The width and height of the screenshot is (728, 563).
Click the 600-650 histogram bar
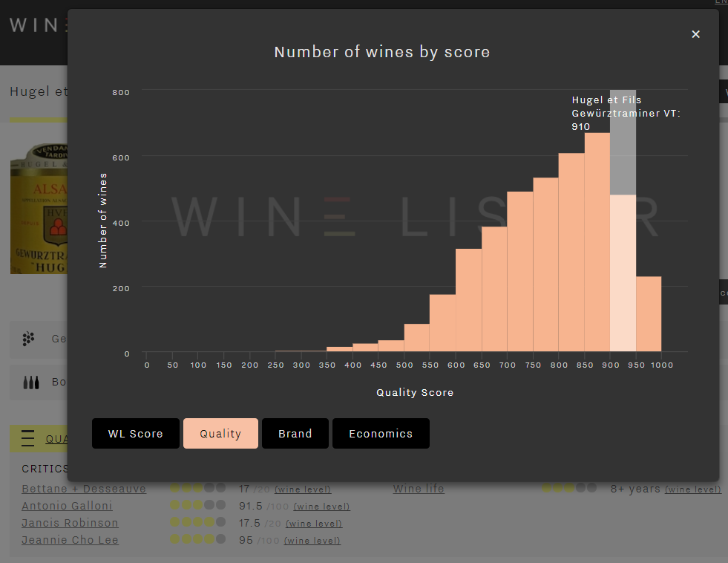[468, 300]
